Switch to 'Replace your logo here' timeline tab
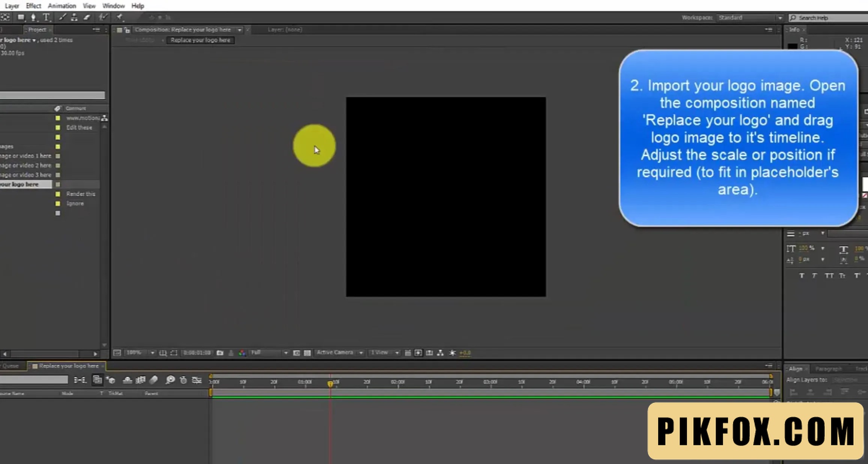 coord(68,366)
